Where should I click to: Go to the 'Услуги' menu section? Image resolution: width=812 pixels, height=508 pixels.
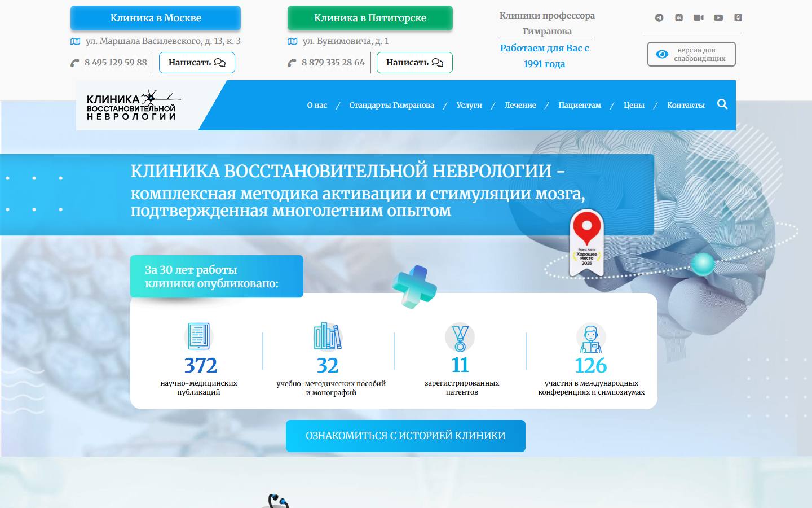point(469,105)
